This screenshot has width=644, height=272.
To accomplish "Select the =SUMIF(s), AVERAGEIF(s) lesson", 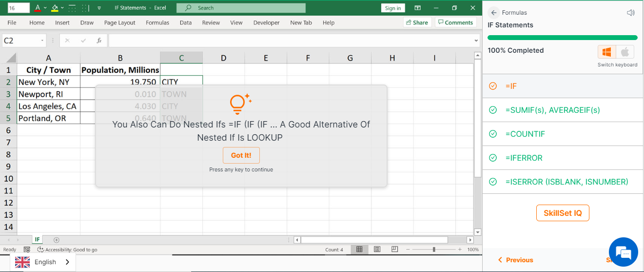I will pyautogui.click(x=563, y=110).
